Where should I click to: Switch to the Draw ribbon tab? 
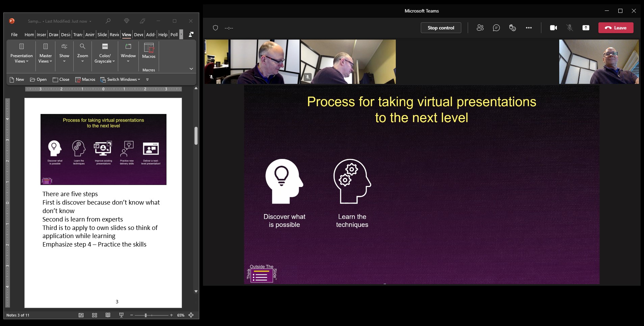coord(53,34)
